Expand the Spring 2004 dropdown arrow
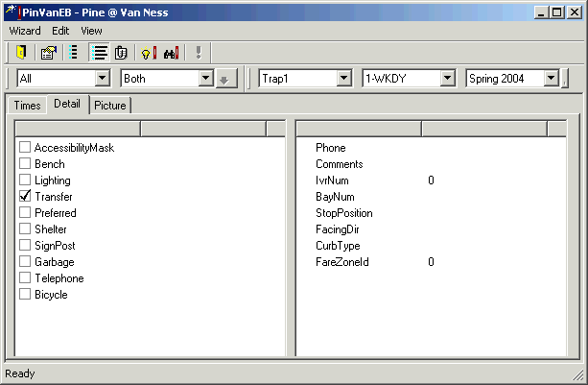Screen dimensions: 588x385 tap(551, 79)
